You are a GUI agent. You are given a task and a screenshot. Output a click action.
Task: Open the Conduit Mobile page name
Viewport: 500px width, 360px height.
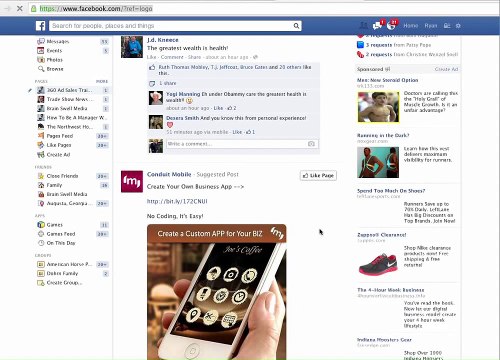point(169,174)
